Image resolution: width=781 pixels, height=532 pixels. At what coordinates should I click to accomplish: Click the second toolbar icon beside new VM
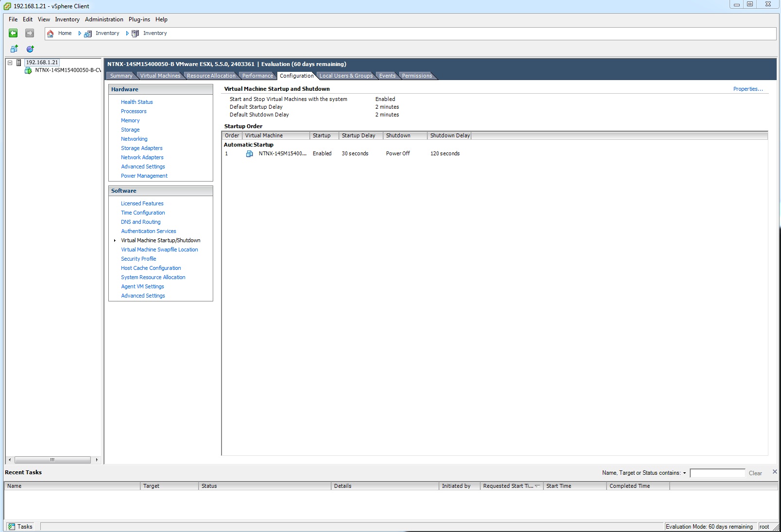pos(30,49)
